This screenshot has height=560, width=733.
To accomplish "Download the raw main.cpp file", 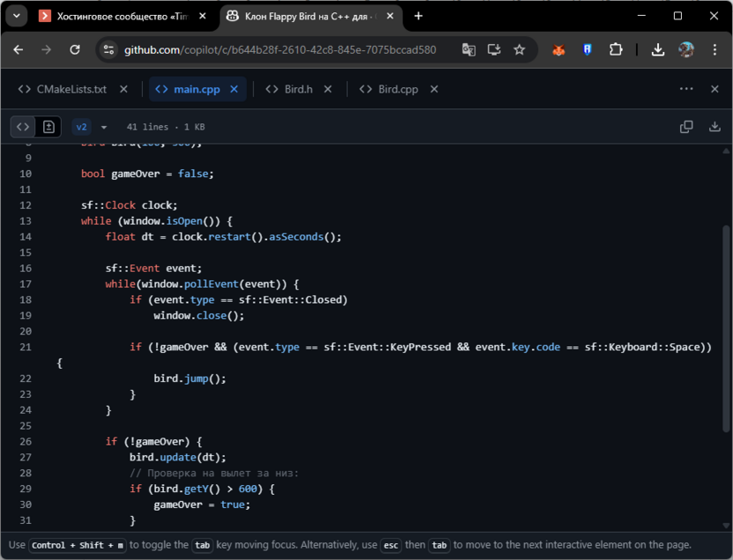I will click(714, 127).
